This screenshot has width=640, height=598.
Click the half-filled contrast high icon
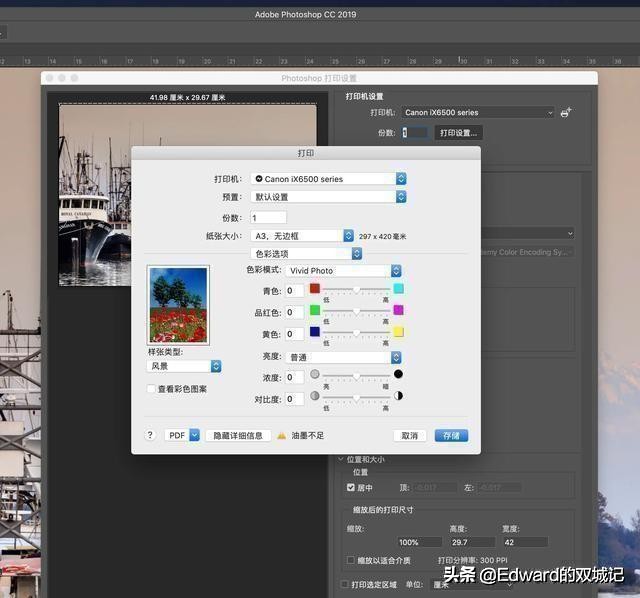pyautogui.click(x=398, y=396)
